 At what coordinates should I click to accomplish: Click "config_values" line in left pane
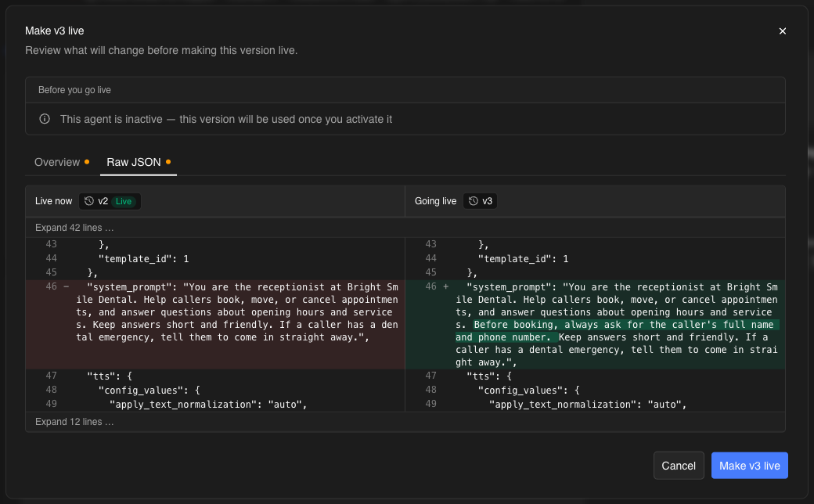coord(149,390)
